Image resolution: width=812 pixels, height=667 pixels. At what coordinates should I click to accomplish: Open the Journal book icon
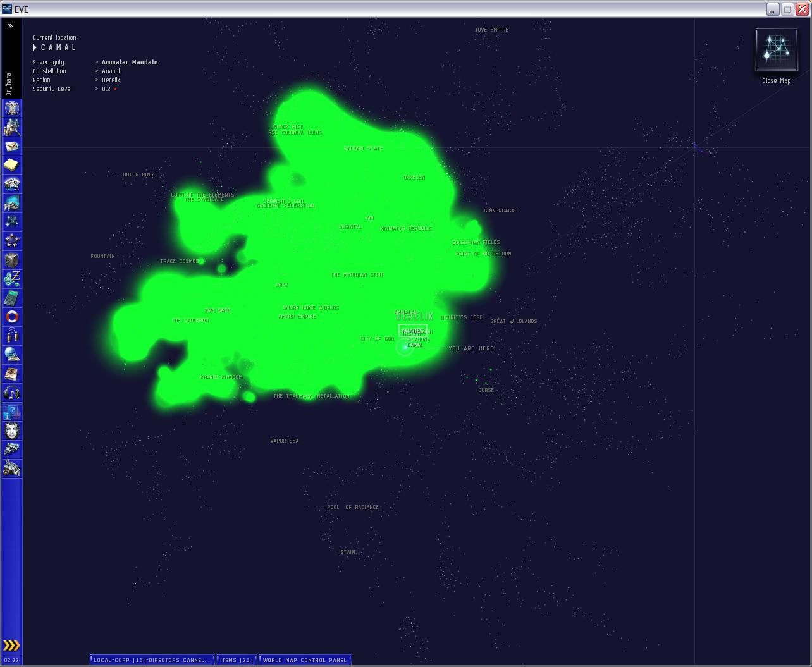[x=11, y=374]
